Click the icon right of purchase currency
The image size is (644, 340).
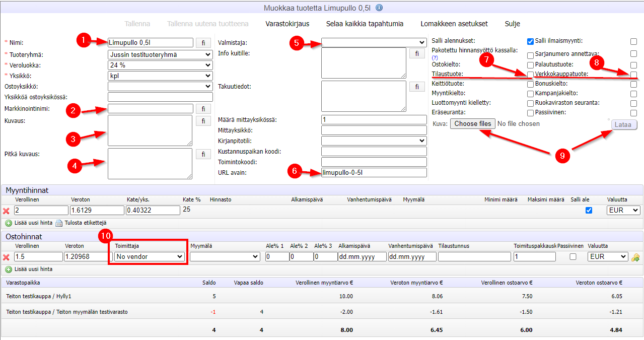click(635, 257)
